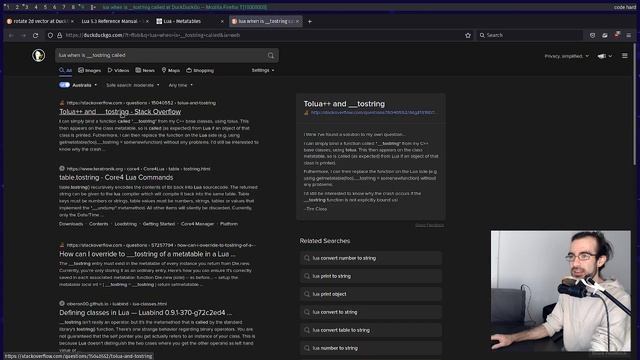
Task: Open the Settings dropdown
Action: 263,70
